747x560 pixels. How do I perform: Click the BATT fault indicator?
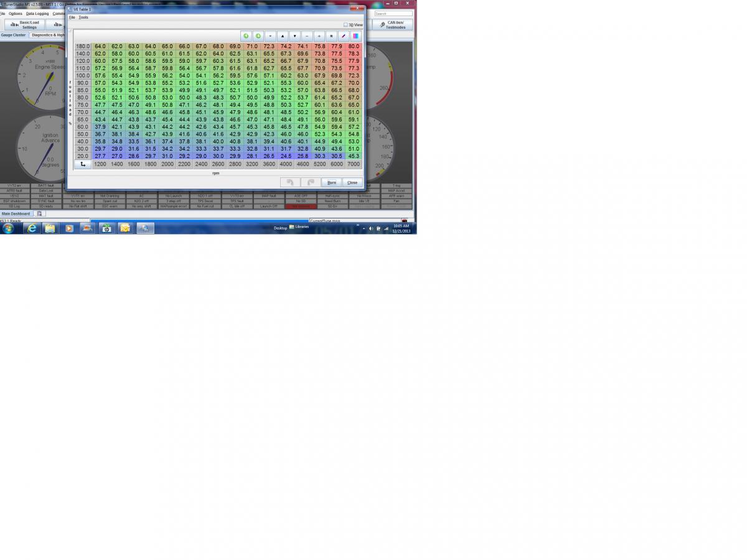click(46, 185)
